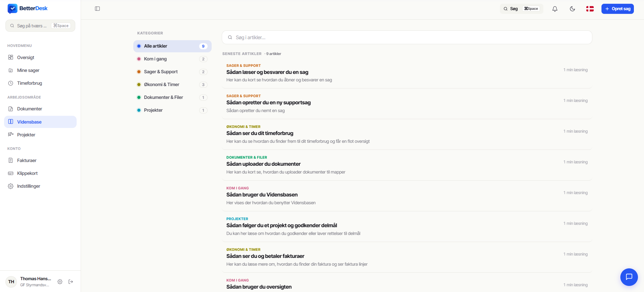This screenshot has width=644, height=292.
Task: Click the '9 artikler' count label
Action: pos(274,54)
